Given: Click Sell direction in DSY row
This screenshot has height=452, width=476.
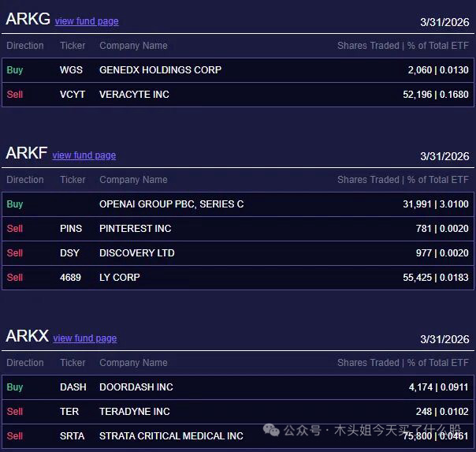Looking at the screenshot, I should pyautogui.click(x=15, y=253).
